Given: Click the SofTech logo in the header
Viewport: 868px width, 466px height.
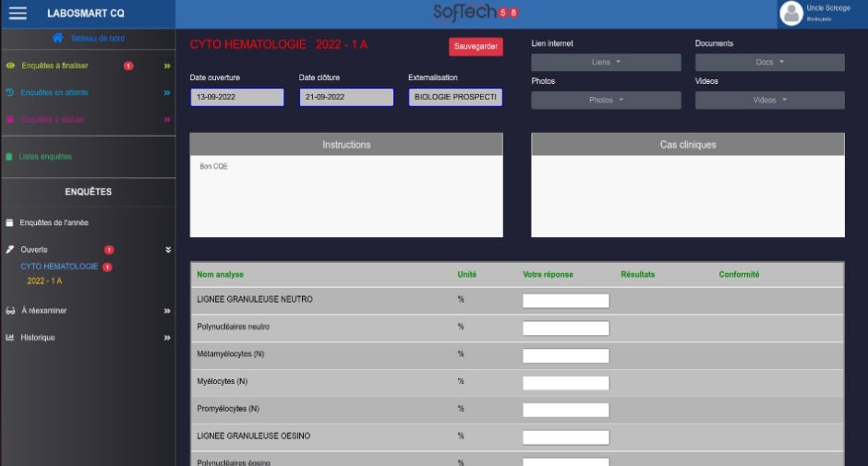Looking at the screenshot, I should (476, 12).
